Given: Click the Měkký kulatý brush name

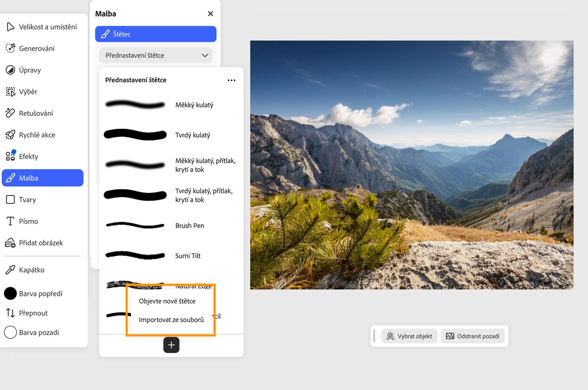Looking at the screenshot, I should point(194,105).
